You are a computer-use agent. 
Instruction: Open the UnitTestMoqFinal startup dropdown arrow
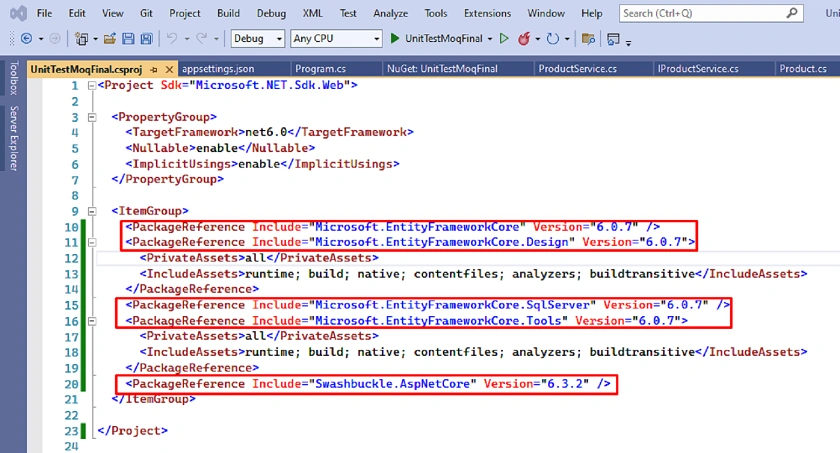click(x=490, y=39)
